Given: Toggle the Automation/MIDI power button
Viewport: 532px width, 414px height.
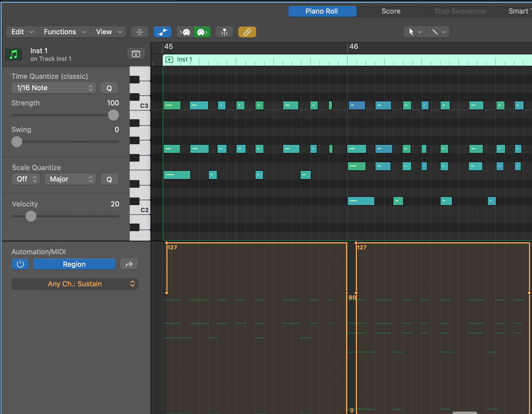Looking at the screenshot, I should tap(20, 264).
